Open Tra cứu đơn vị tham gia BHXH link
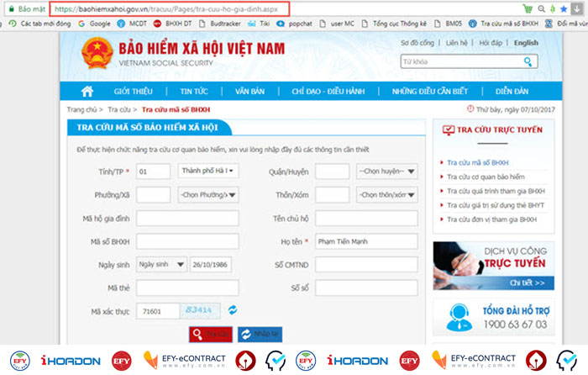588x375 pixels. pyautogui.click(x=491, y=219)
